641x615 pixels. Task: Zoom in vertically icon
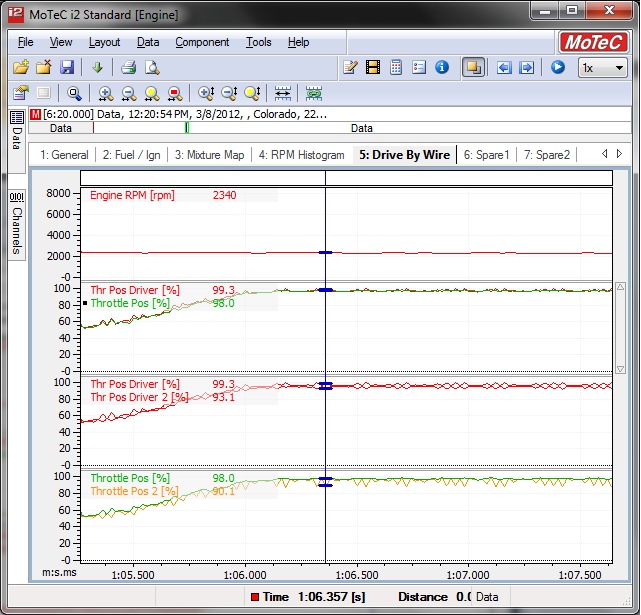point(206,94)
